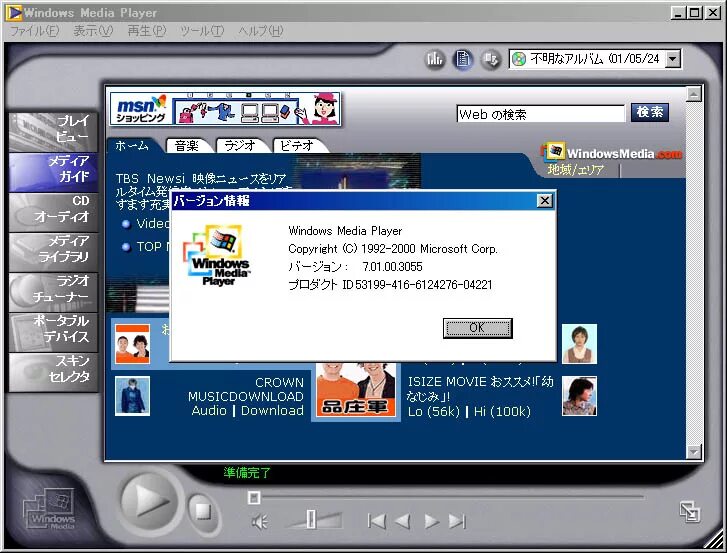
Task: Open メディアライブラリ in sidebar
Action: (x=53, y=252)
